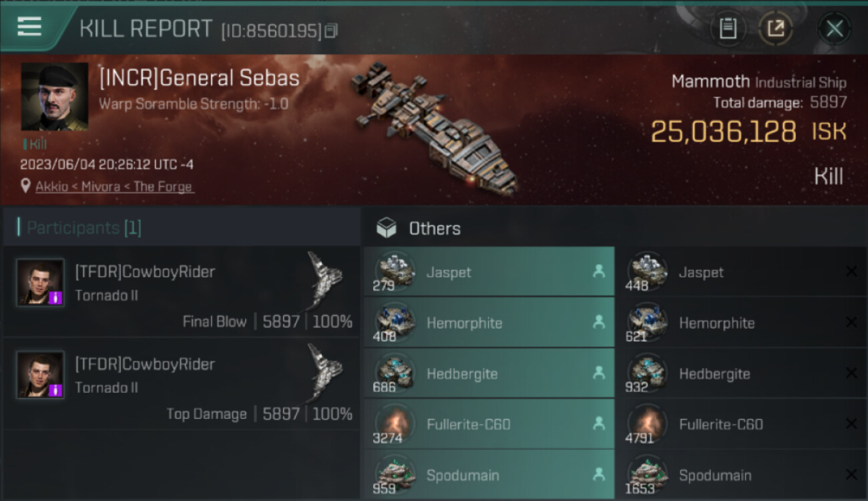Click Tornado II ship icon in Final Blow row
The height and width of the screenshot is (501, 868).
coord(325,279)
